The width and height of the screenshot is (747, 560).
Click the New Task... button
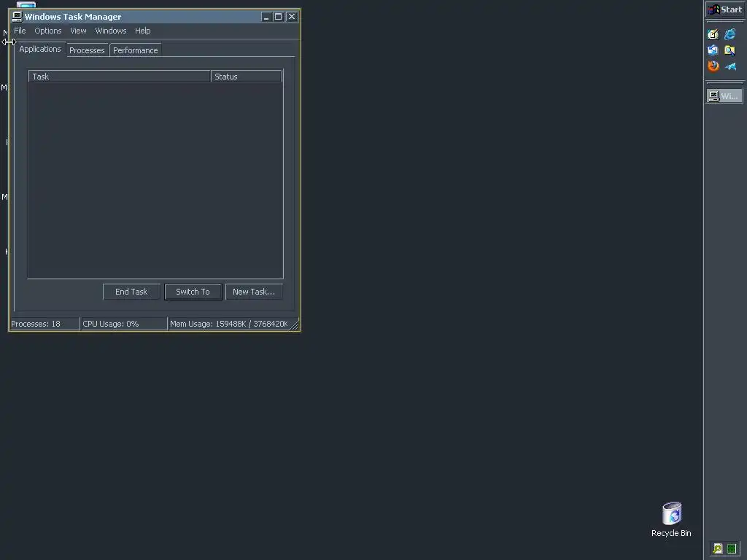pyautogui.click(x=254, y=292)
